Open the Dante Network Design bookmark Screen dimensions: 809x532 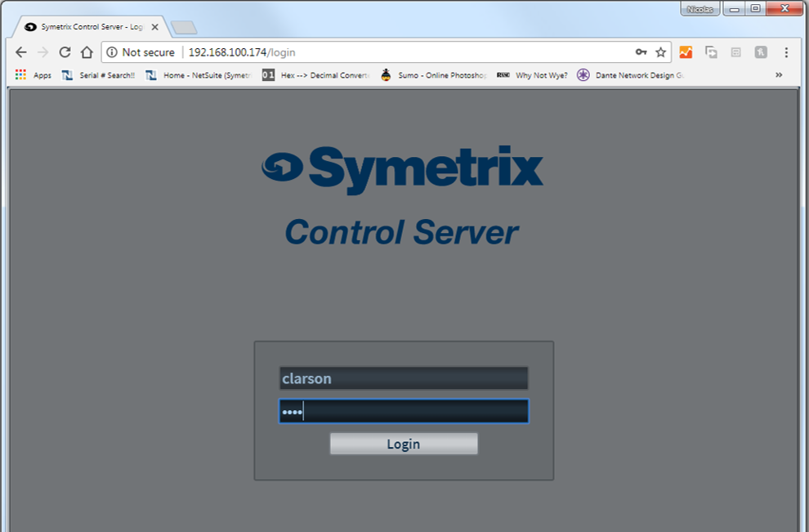[x=631, y=75]
